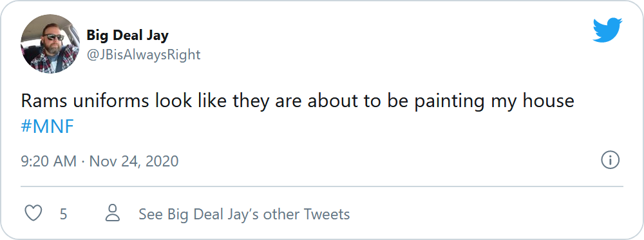This screenshot has height=240, width=644.
Task: Click the horizontal divider above the likes row
Action: coord(322,186)
